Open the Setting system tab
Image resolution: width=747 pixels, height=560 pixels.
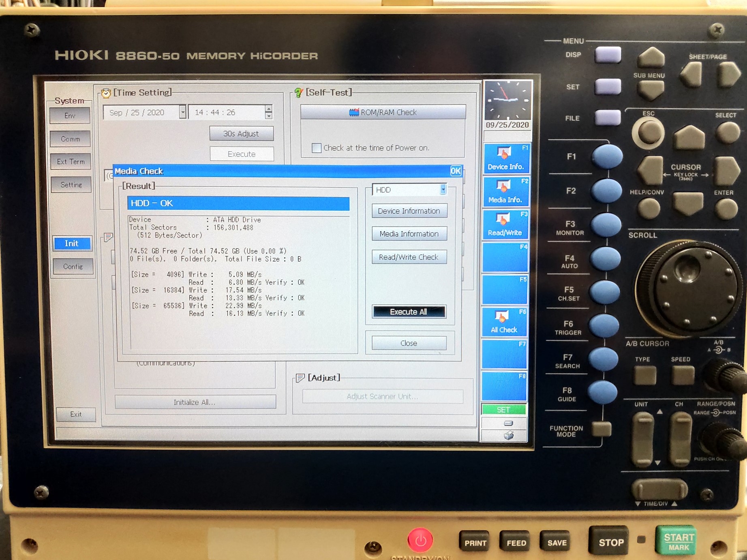[x=71, y=185]
